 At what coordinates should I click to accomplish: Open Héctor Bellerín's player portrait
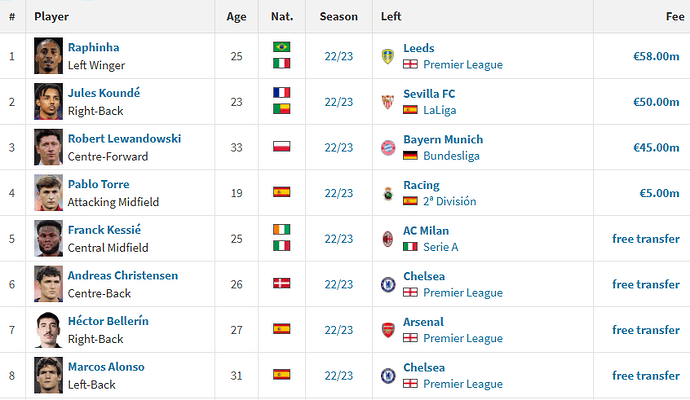(48, 330)
